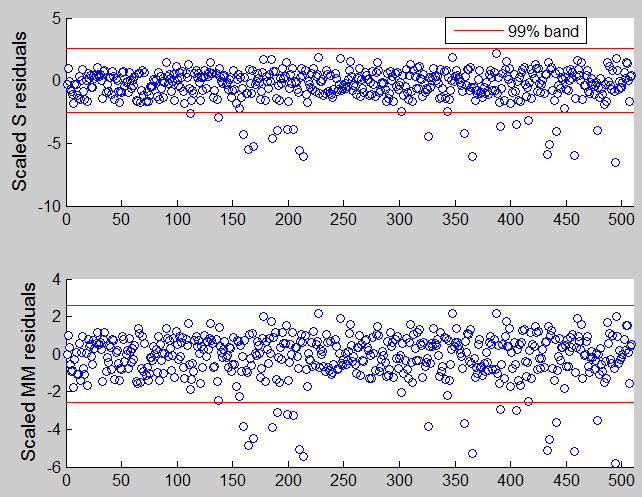The height and width of the screenshot is (497, 642).
Task: Select the lower red line in the MM residuals plot
Action: [x=250, y=402]
